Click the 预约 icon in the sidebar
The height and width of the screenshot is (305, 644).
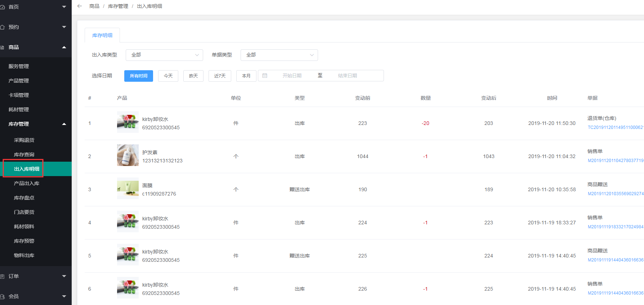pyautogui.click(x=3, y=27)
